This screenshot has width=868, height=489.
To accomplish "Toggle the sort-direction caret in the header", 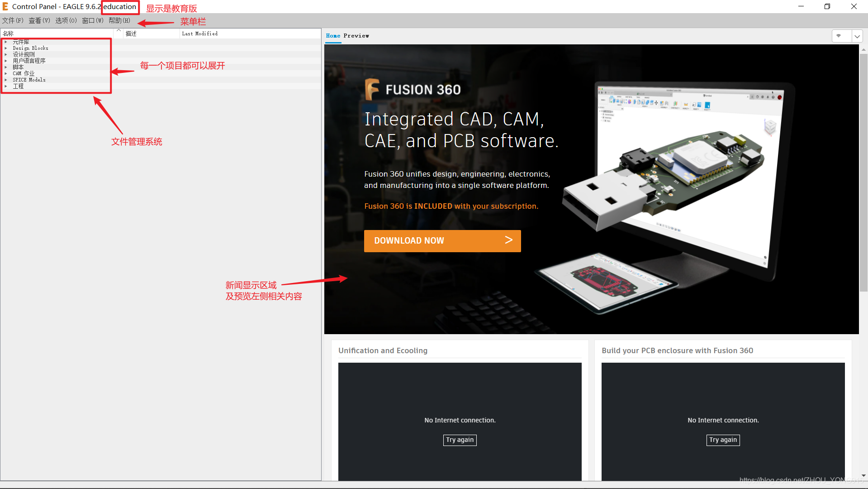I will pos(119,31).
